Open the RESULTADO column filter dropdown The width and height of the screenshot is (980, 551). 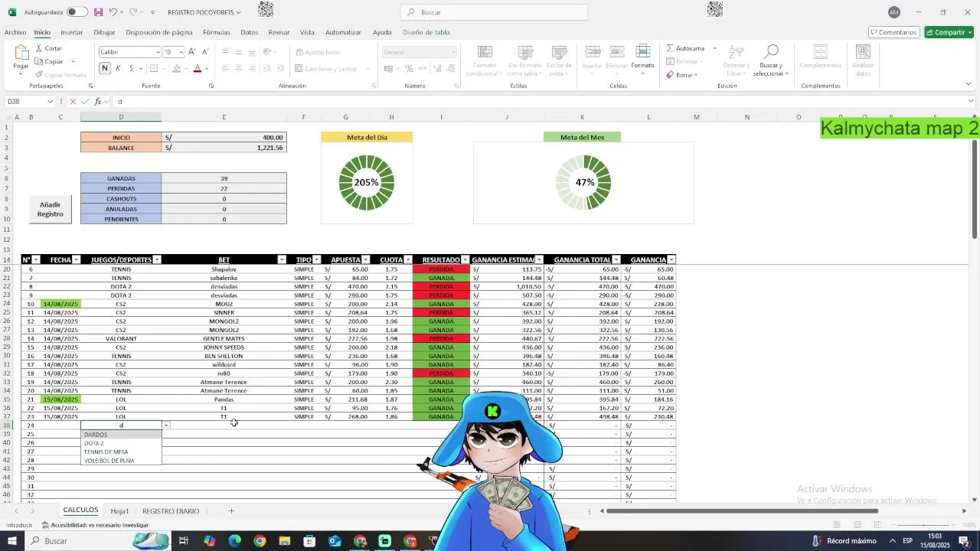click(x=465, y=260)
